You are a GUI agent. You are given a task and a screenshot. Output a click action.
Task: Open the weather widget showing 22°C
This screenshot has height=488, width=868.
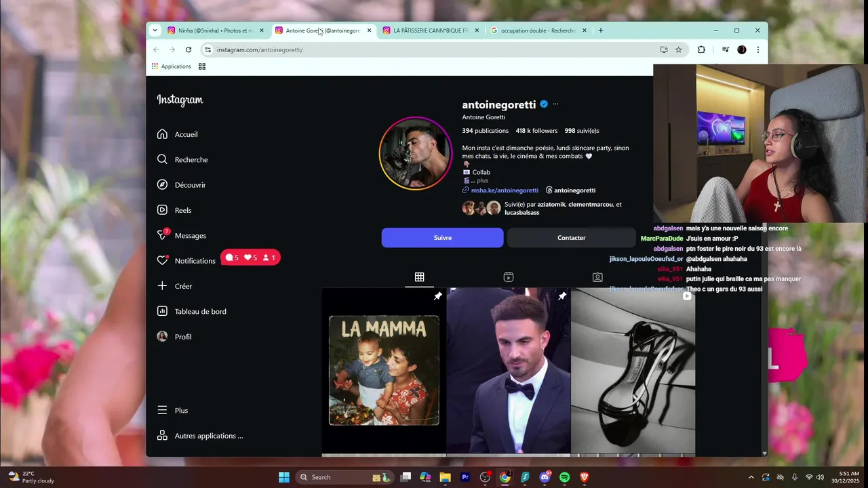point(31,477)
